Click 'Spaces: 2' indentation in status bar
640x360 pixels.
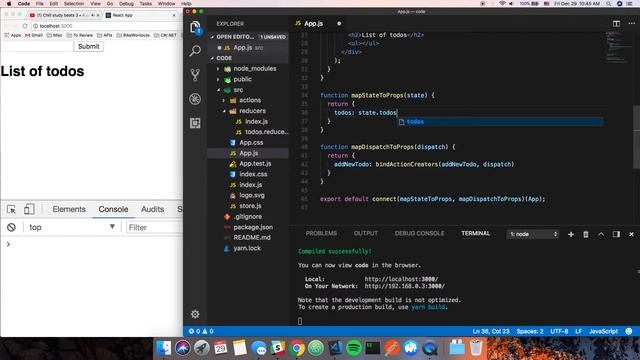[x=530, y=331]
